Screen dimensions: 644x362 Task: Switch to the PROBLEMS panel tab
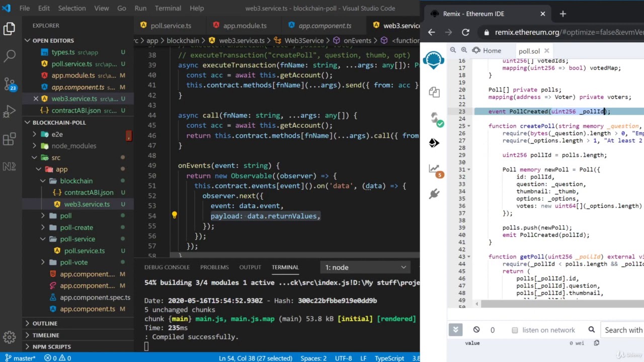214,267
